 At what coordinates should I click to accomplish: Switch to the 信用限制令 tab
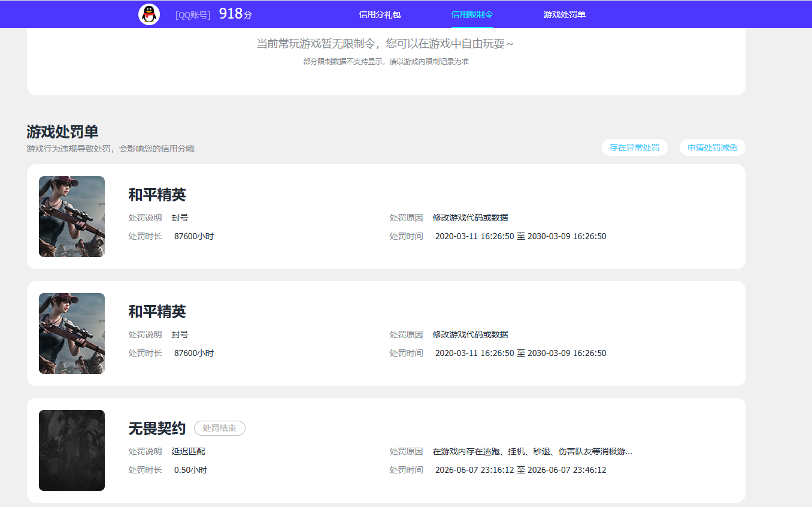[472, 14]
